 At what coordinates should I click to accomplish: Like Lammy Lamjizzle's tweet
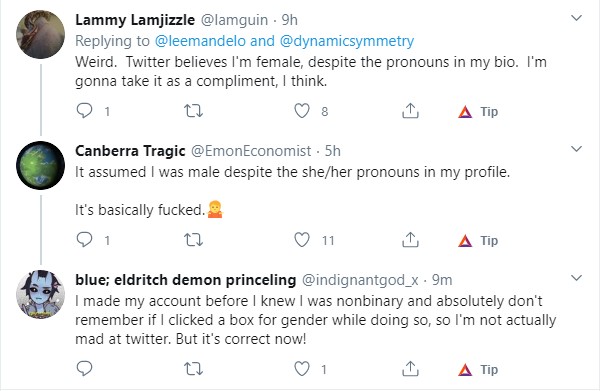tap(301, 111)
